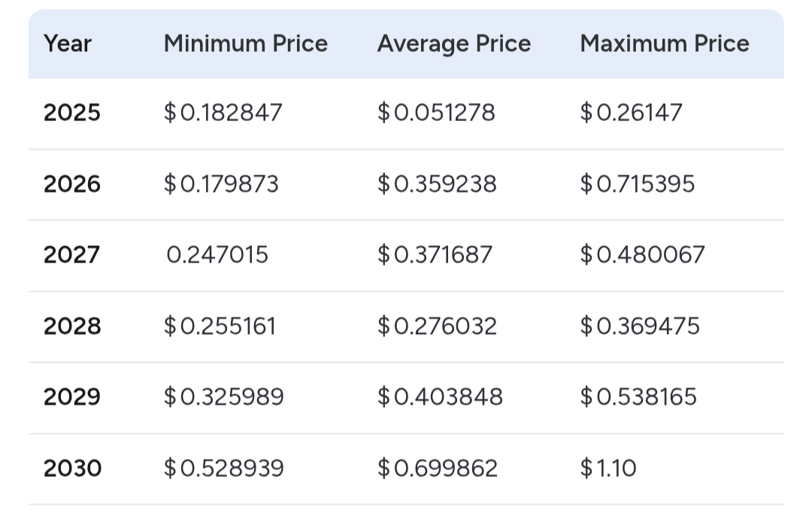Click the $1.10 maximum price value
Image resolution: width=812 pixels, height=519 pixels.
point(608,469)
